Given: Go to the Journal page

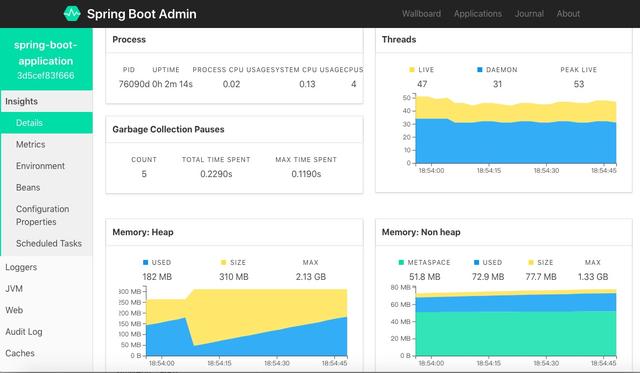Looking at the screenshot, I should [529, 13].
